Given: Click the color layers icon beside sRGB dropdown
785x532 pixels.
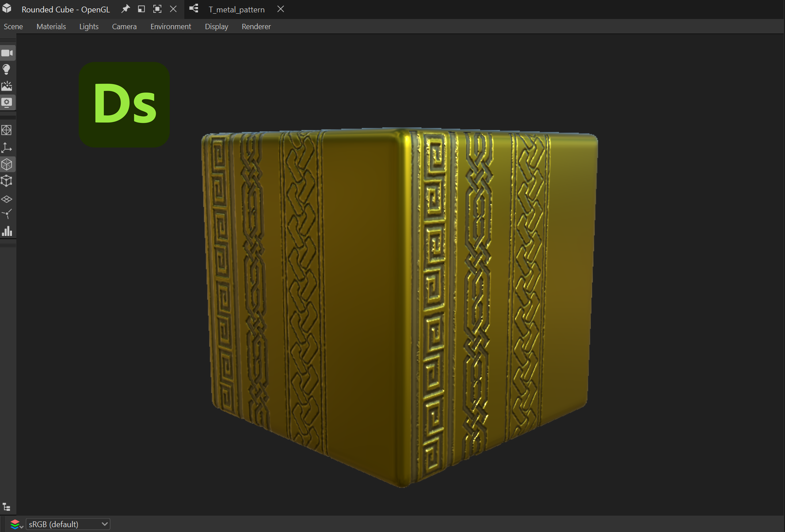Looking at the screenshot, I should click(x=16, y=524).
